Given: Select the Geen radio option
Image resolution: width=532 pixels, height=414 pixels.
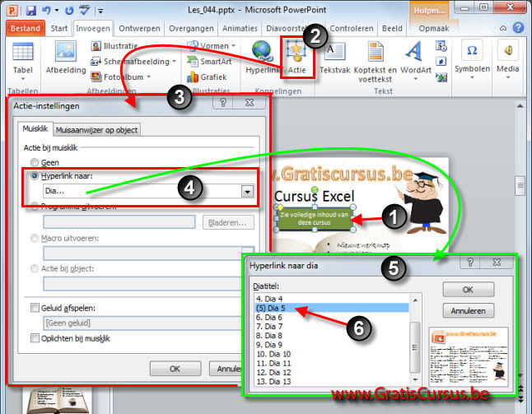Looking at the screenshot, I should click(35, 162).
